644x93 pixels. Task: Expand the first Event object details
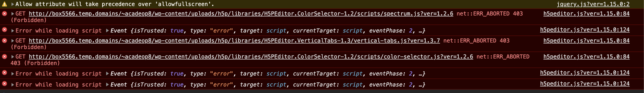point(107,30)
